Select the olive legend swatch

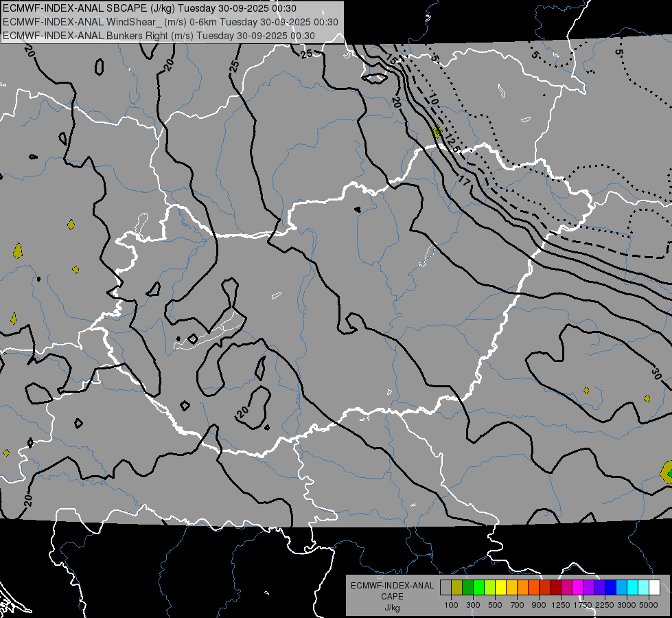456,587
